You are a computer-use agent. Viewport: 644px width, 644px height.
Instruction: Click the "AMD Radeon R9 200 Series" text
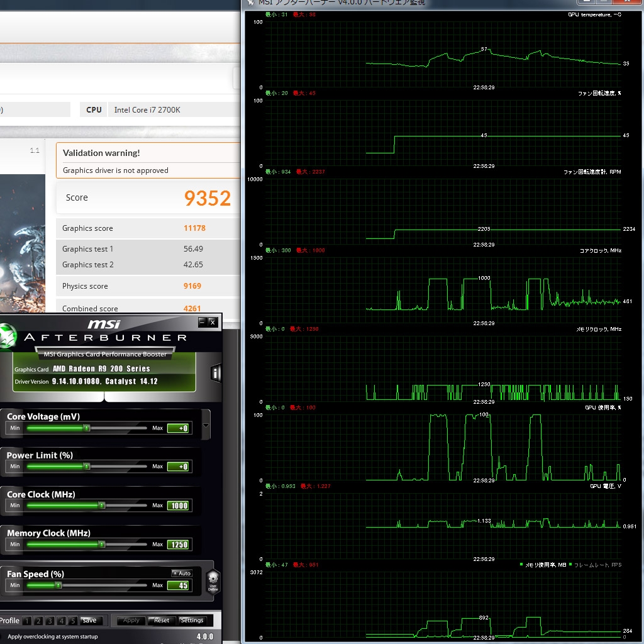tap(101, 369)
